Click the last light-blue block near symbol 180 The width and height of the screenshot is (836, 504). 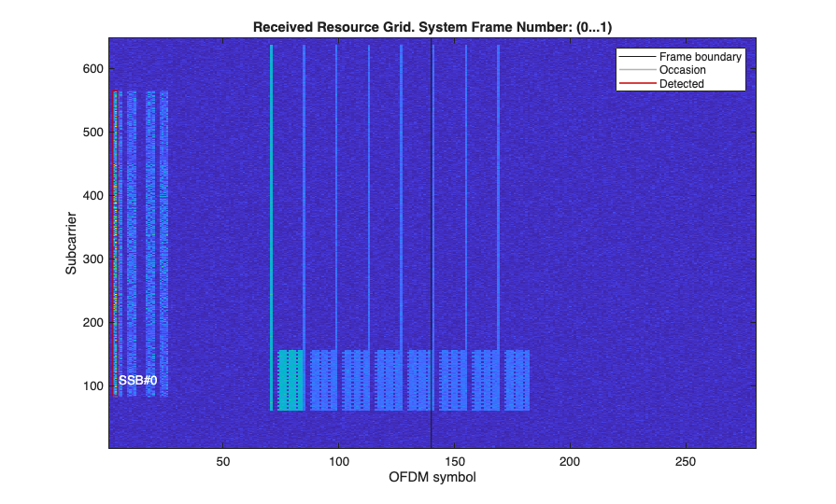517,380
